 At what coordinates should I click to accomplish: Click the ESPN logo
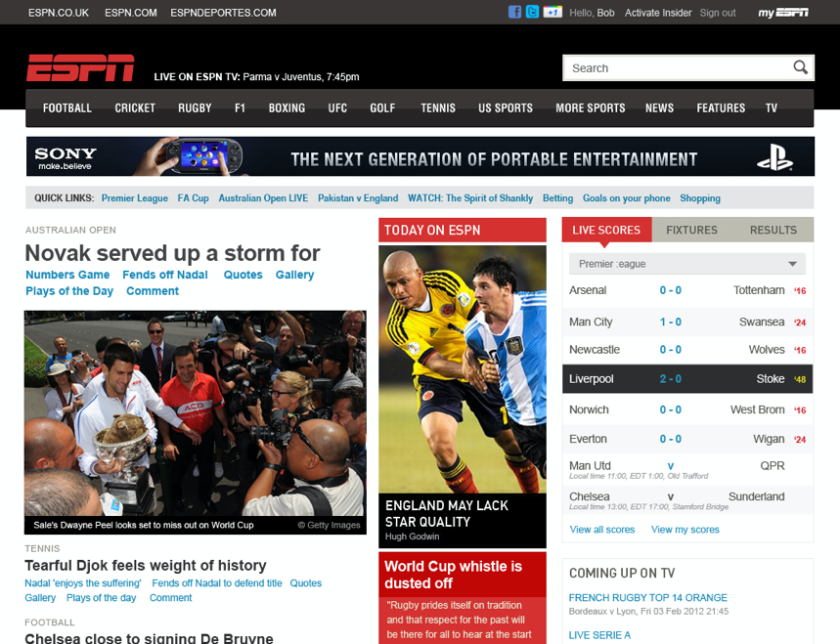pos(80,67)
